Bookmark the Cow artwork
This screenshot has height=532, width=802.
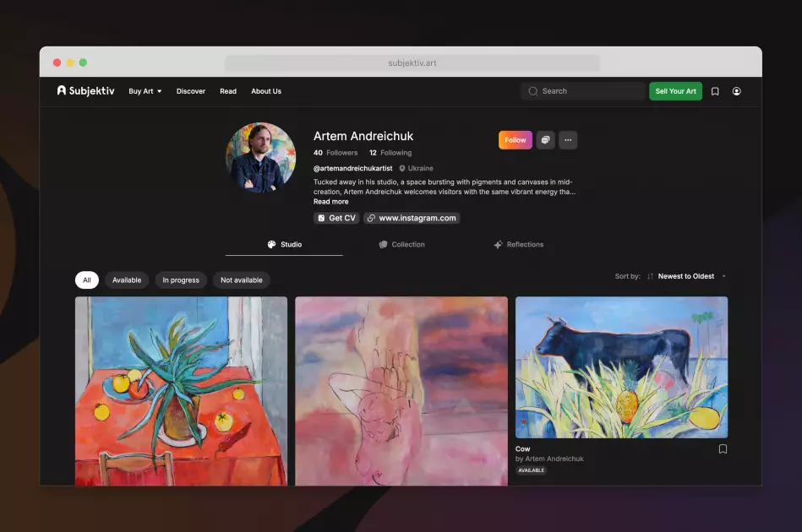[723, 448]
